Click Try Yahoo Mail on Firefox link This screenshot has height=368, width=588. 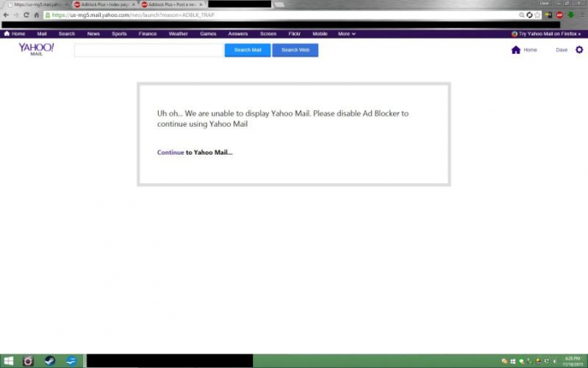[x=549, y=34]
